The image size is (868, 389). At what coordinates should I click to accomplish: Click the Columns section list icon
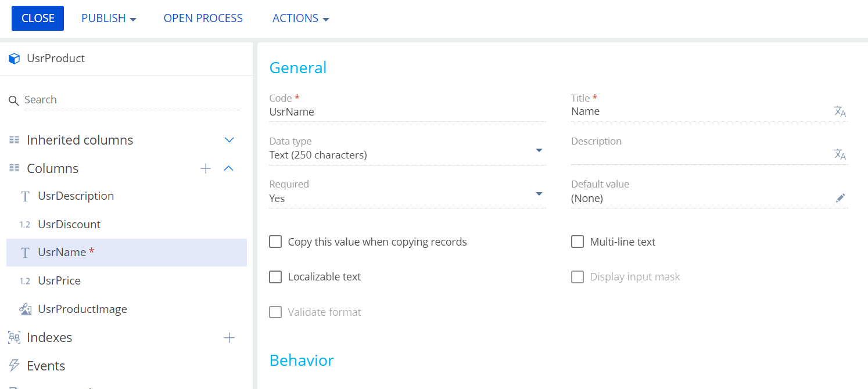point(15,168)
